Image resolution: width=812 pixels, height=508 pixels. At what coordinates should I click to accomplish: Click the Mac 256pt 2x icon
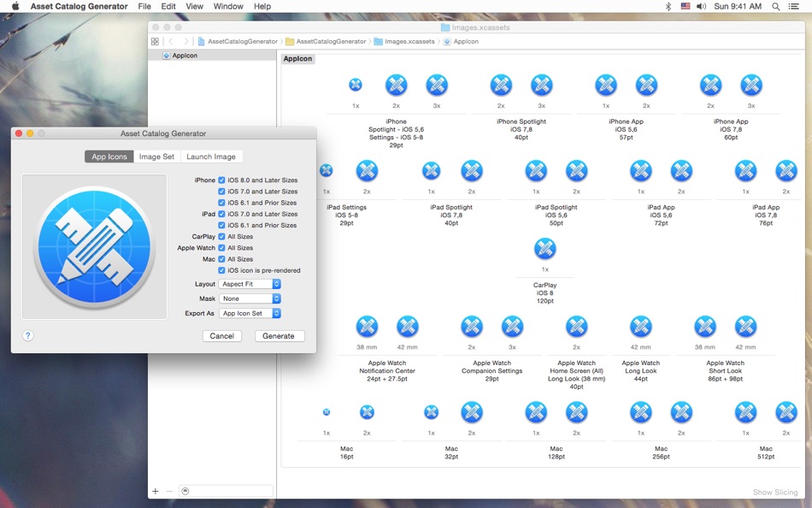681,412
